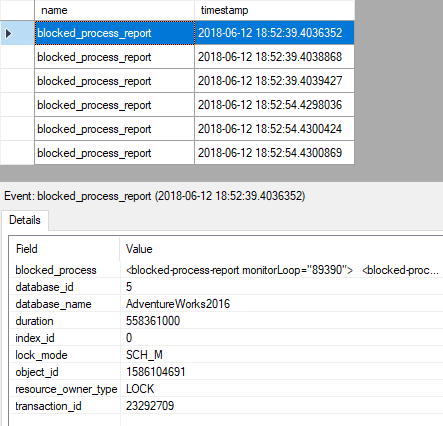This screenshot has height=426, width=443.
Task: Click the Field column header in details
Action: pyautogui.click(x=64, y=249)
